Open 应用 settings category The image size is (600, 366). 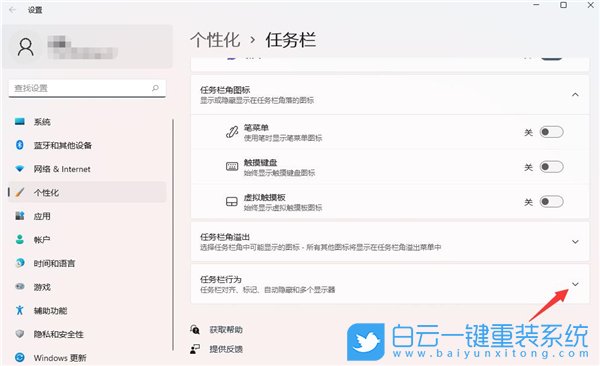coord(87,216)
